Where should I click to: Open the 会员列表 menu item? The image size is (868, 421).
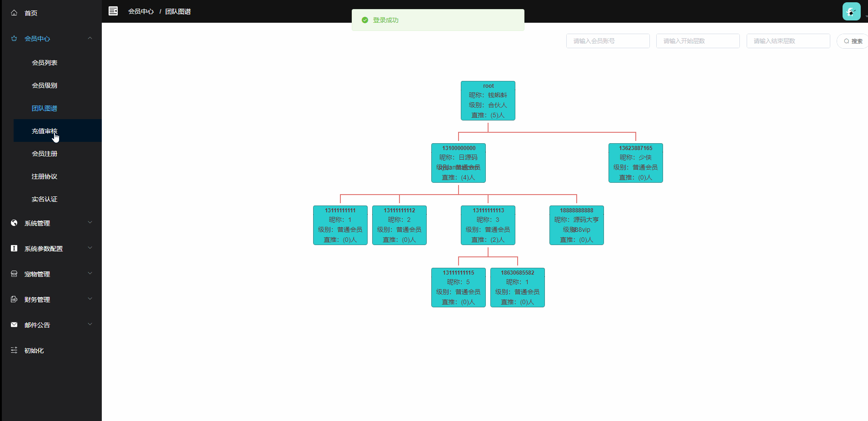[45, 63]
